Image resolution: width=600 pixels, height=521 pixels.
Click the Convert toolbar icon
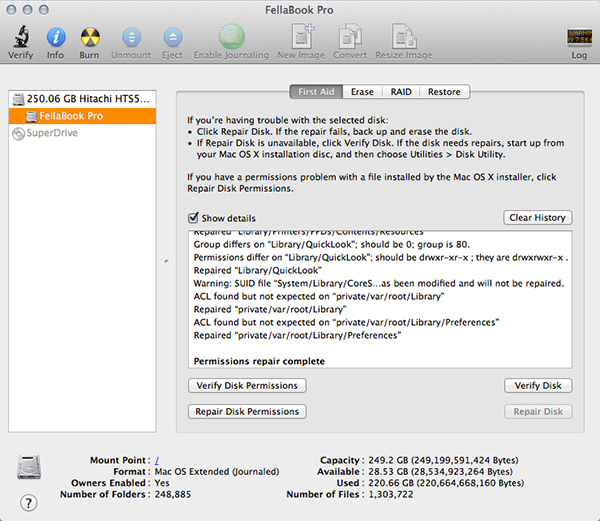[x=350, y=36]
